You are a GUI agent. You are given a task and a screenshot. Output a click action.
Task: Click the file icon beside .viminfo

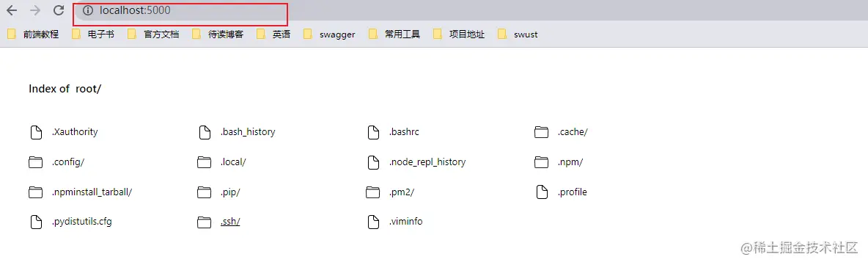[374, 222]
